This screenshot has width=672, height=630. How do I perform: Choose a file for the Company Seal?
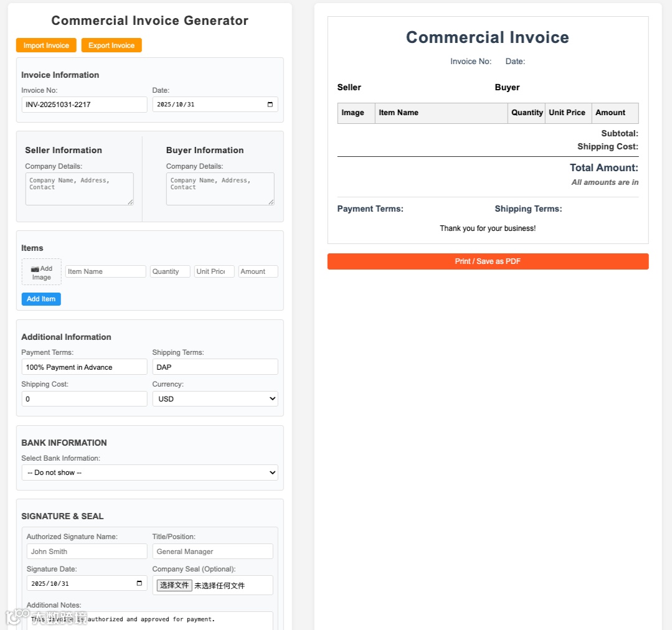point(174,585)
